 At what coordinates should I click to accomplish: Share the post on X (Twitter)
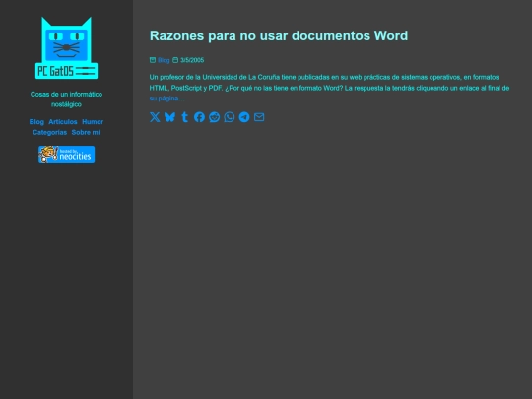(x=155, y=117)
